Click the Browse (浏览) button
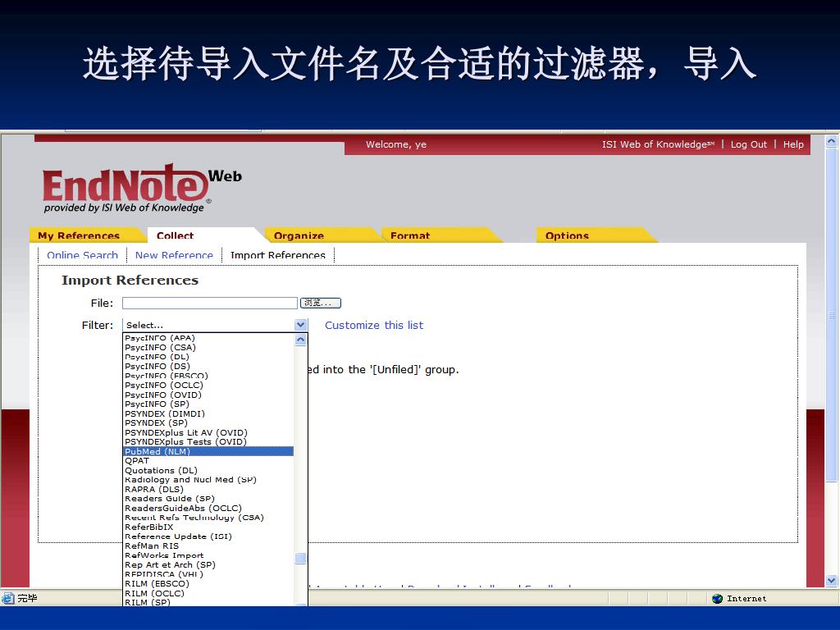 321,303
